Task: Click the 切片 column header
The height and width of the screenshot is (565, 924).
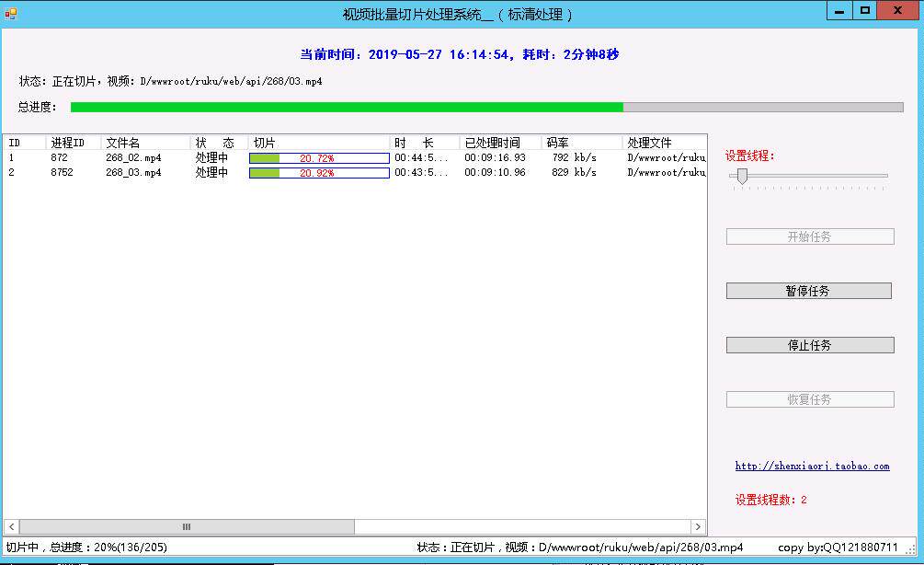Action: point(319,143)
